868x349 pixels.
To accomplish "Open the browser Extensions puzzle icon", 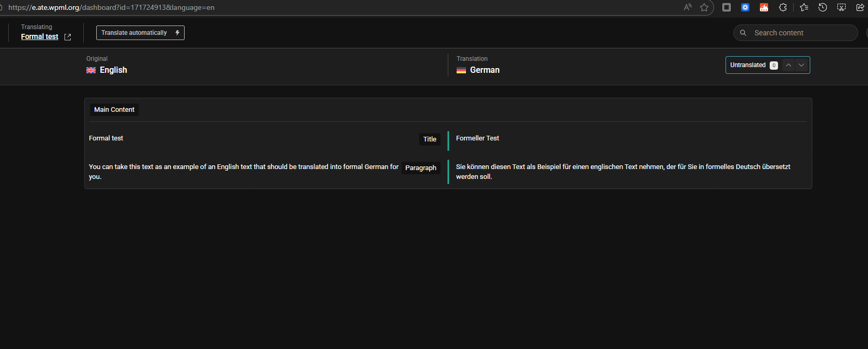I will [x=783, y=7].
